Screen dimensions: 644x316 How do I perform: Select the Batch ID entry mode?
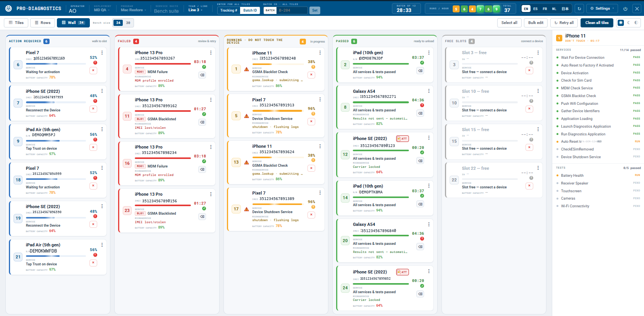point(250,10)
